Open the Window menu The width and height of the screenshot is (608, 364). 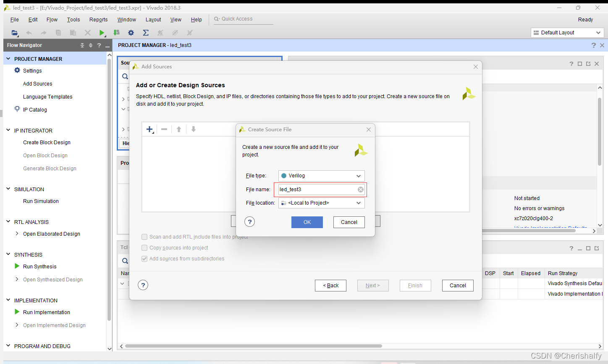(127, 20)
